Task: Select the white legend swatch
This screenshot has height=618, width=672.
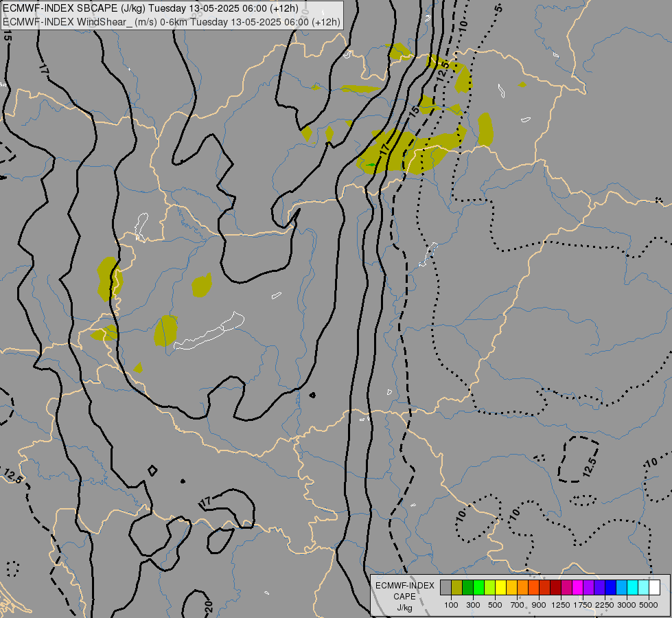Action: (654, 588)
